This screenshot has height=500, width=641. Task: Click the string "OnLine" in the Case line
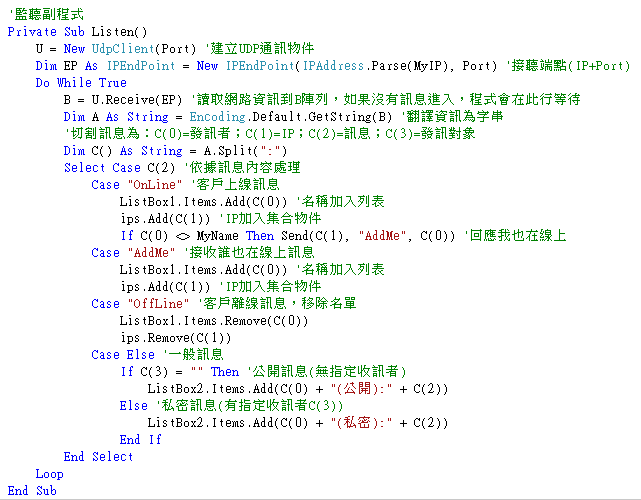tap(155, 185)
